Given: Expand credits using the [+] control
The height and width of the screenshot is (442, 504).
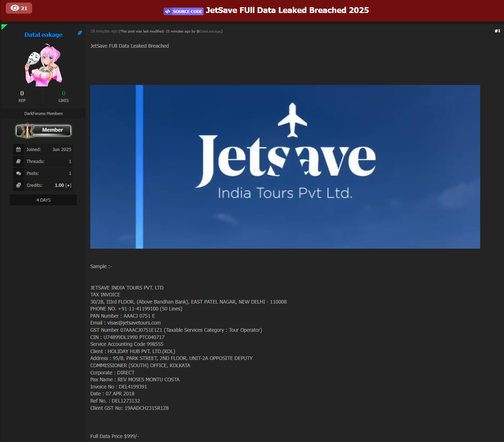Looking at the screenshot, I should pos(68,185).
